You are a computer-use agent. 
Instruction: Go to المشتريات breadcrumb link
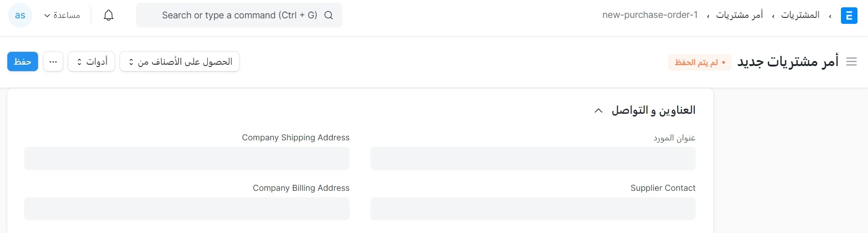pyautogui.click(x=800, y=15)
